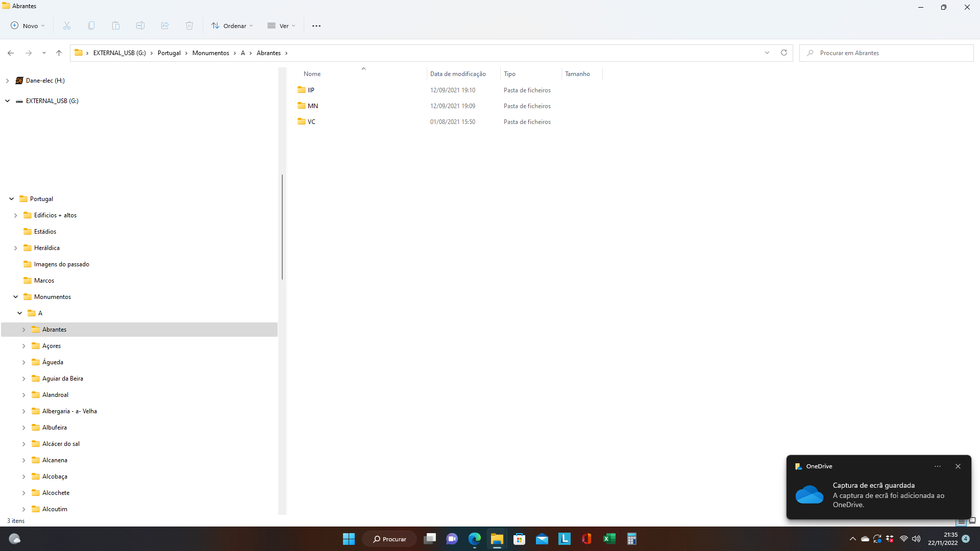The image size is (980, 551).
Task: Sort by the Tamanho column header
Action: [x=577, y=74]
